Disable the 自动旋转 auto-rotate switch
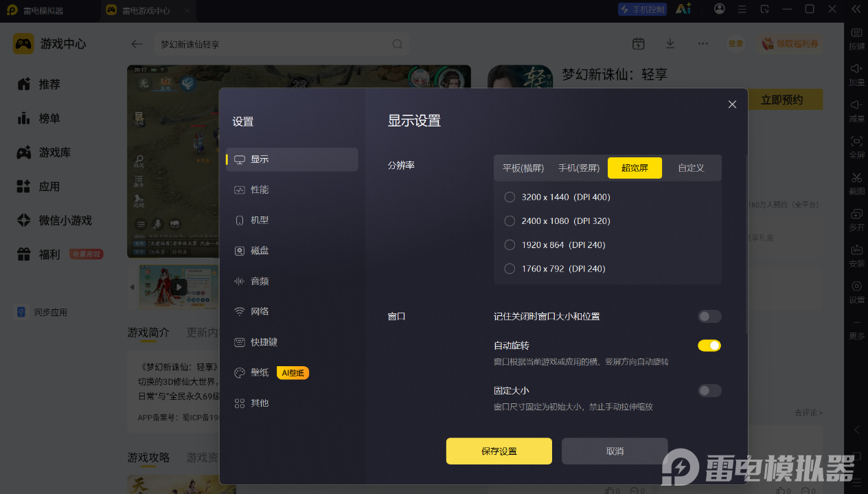Viewport: 868px width, 494px height. click(709, 346)
